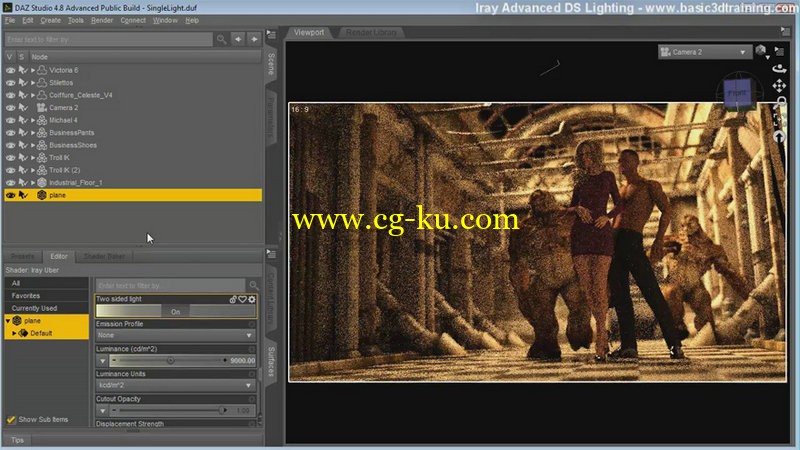Viewport: 800px width, 450px height.
Task: Open the viewport options menu icon
Action: coord(779,51)
